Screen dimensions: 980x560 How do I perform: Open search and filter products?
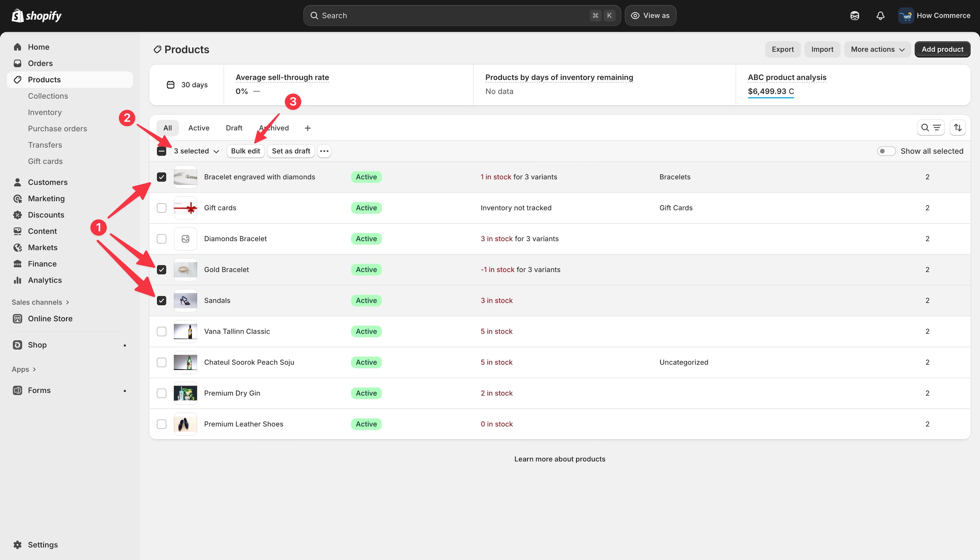coord(930,128)
